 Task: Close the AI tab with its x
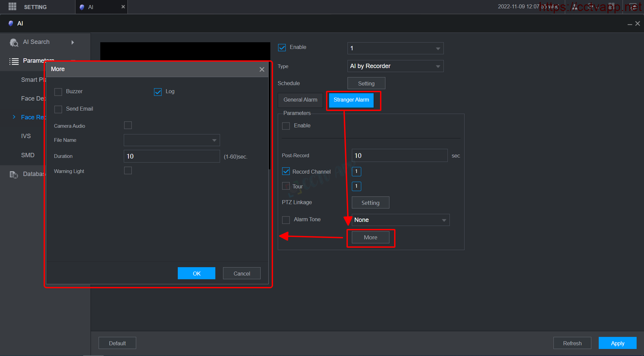click(x=123, y=7)
